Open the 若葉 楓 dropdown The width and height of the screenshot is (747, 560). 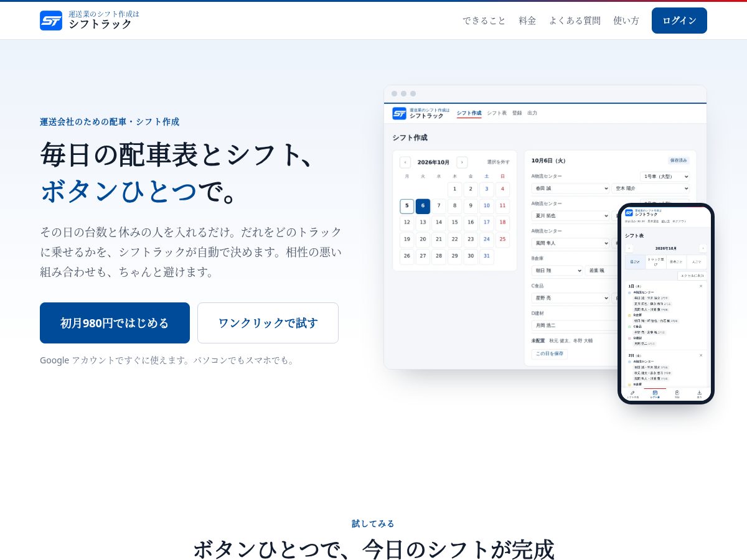(x=601, y=271)
